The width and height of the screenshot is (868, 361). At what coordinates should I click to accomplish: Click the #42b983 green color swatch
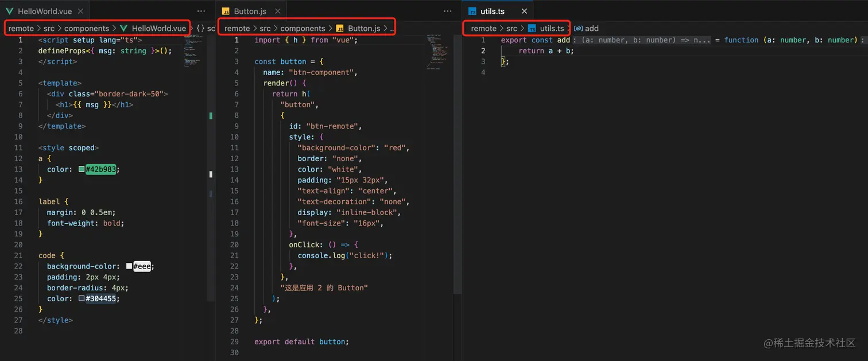(82, 169)
